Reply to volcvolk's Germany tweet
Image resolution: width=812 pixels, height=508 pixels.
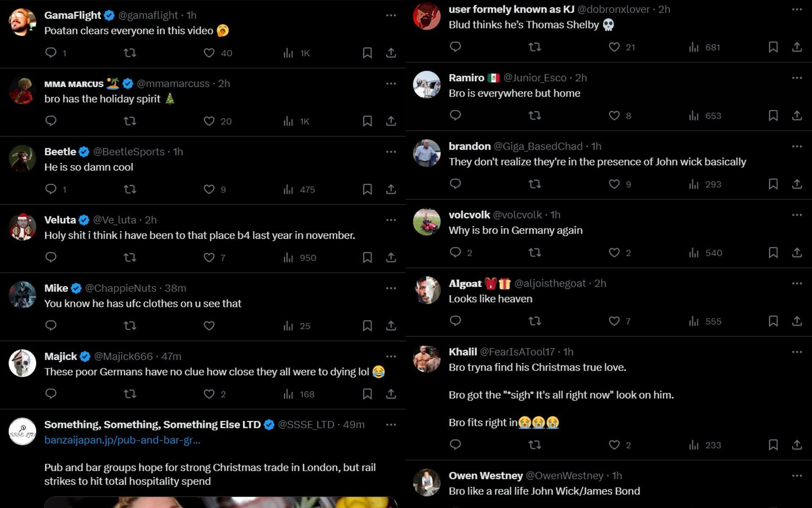click(455, 253)
